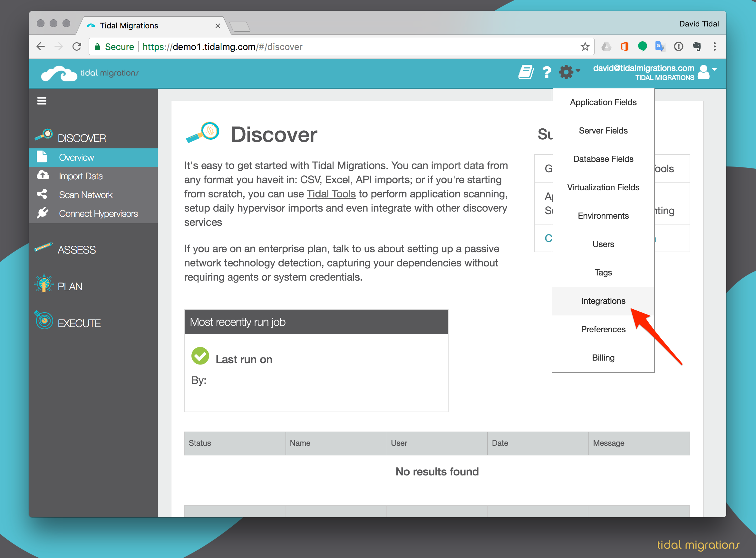Open documentation via the book icon
Image resolution: width=756 pixels, height=558 pixels.
click(526, 72)
